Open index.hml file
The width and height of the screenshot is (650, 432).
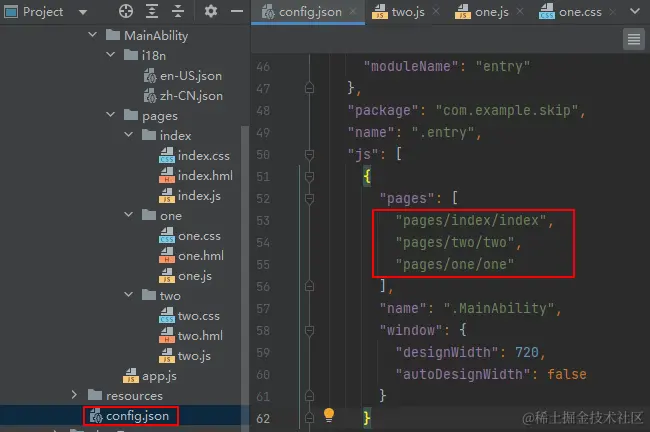[196, 176]
